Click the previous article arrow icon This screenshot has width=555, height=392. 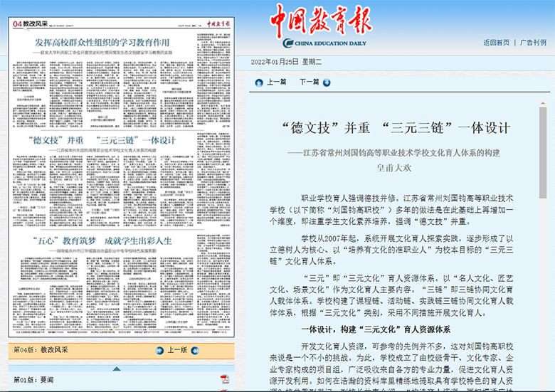259,83
